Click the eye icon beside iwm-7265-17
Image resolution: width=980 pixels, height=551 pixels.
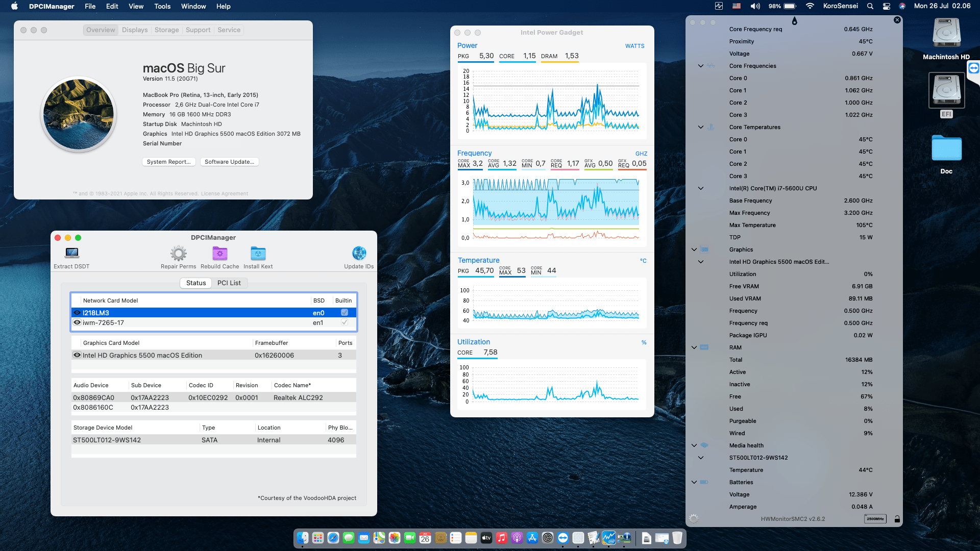pos(77,322)
